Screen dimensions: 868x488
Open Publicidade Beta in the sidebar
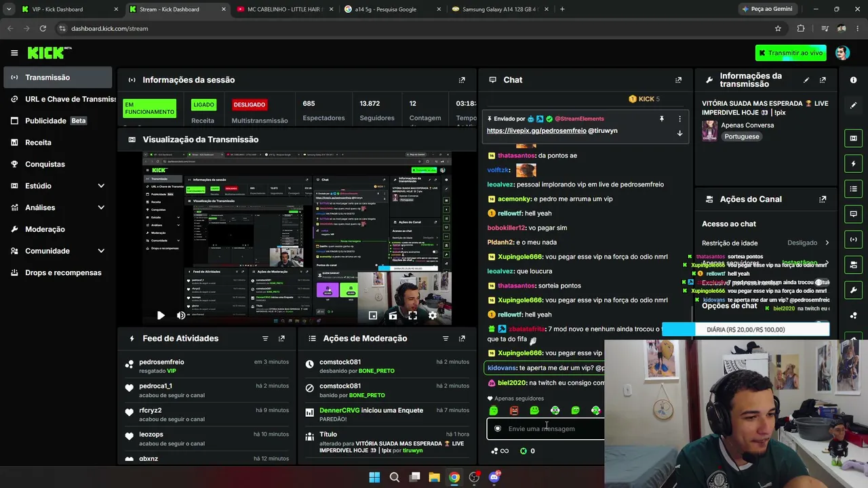(x=57, y=121)
